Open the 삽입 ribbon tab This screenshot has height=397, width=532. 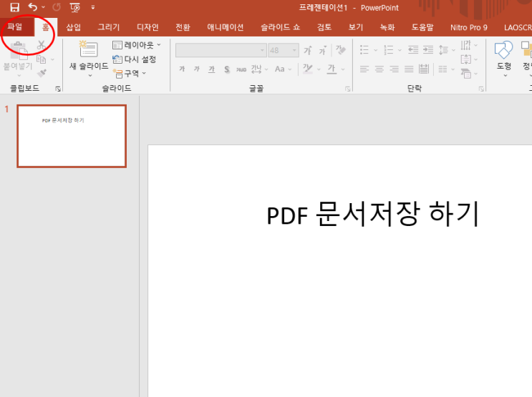click(x=73, y=27)
